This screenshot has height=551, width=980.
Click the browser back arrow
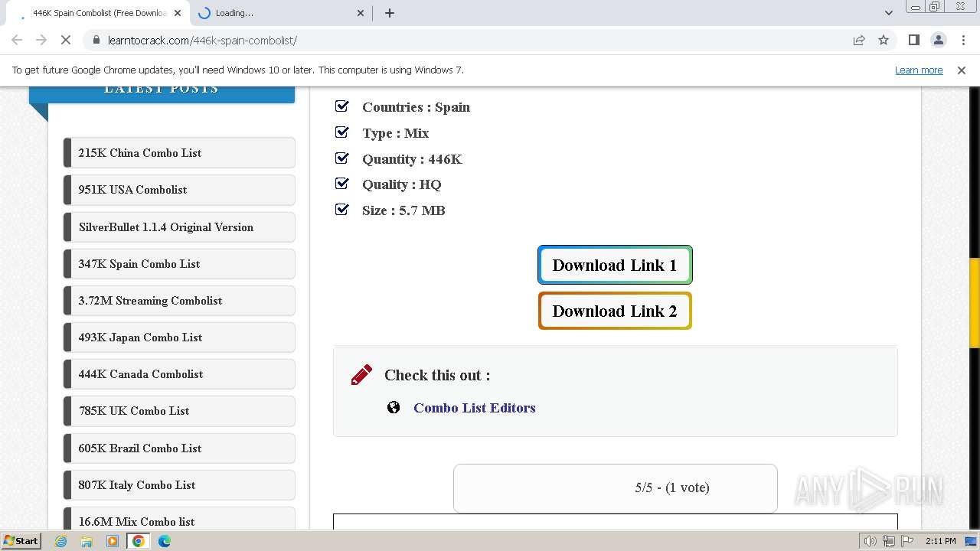pyautogui.click(x=17, y=40)
